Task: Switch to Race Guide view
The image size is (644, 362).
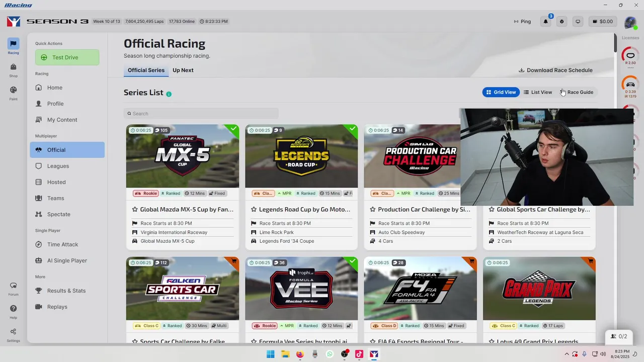Action: click(x=577, y=92)
